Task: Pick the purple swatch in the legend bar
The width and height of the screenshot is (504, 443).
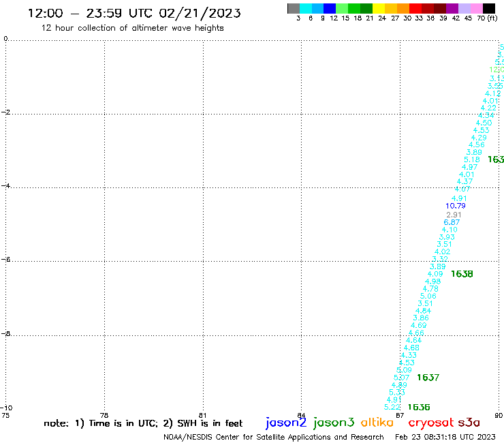Action: 452,8
